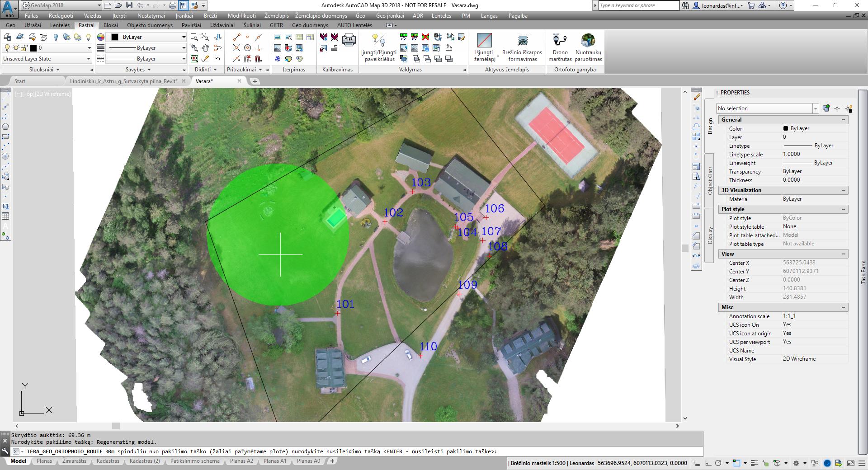This screenshot has height=470, width=868.
Task: Click the keyword search box in title bar
Action: [x=639, y=5]
